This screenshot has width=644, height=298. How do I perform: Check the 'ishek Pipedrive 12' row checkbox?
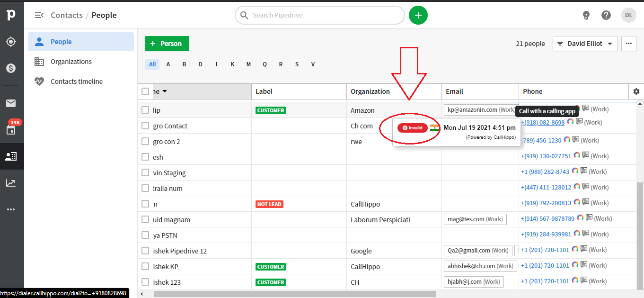(x=145, y=251)
